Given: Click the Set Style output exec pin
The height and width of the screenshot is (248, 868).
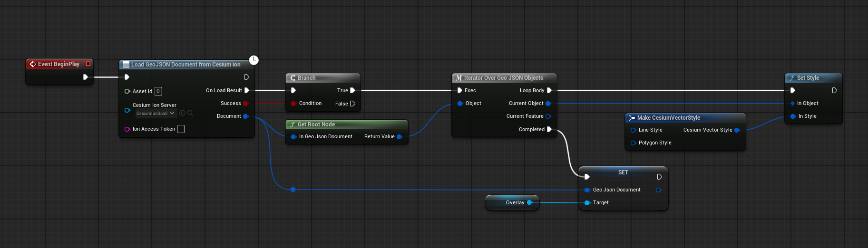Looking at the screenshot, I should pos(834,90).
